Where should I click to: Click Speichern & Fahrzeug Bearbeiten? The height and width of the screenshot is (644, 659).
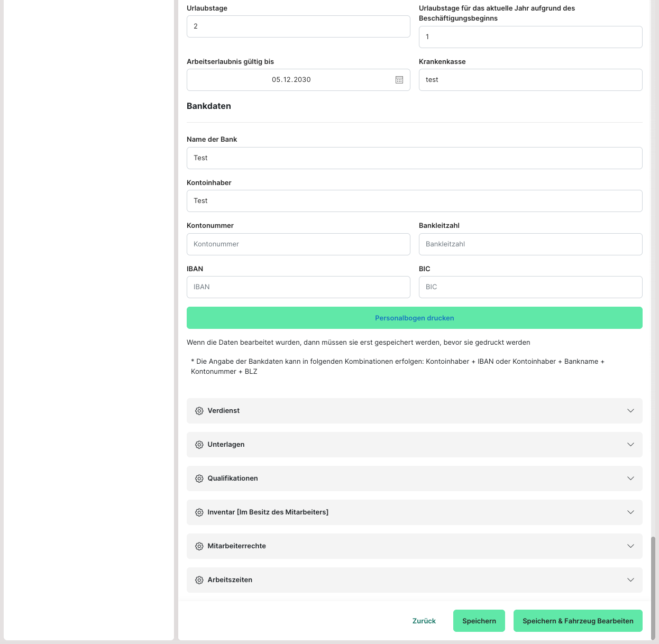tap(578, 621)
